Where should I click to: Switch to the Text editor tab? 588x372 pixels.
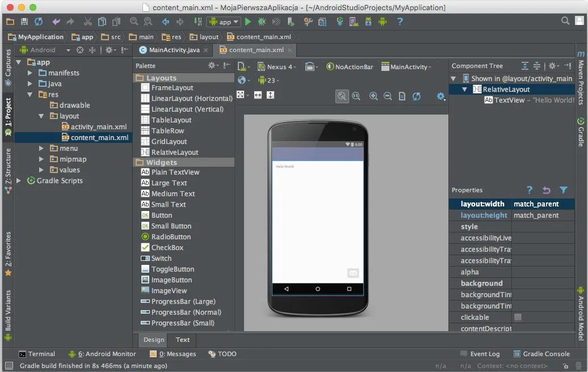pyautogui.click(x=183, y=340)
